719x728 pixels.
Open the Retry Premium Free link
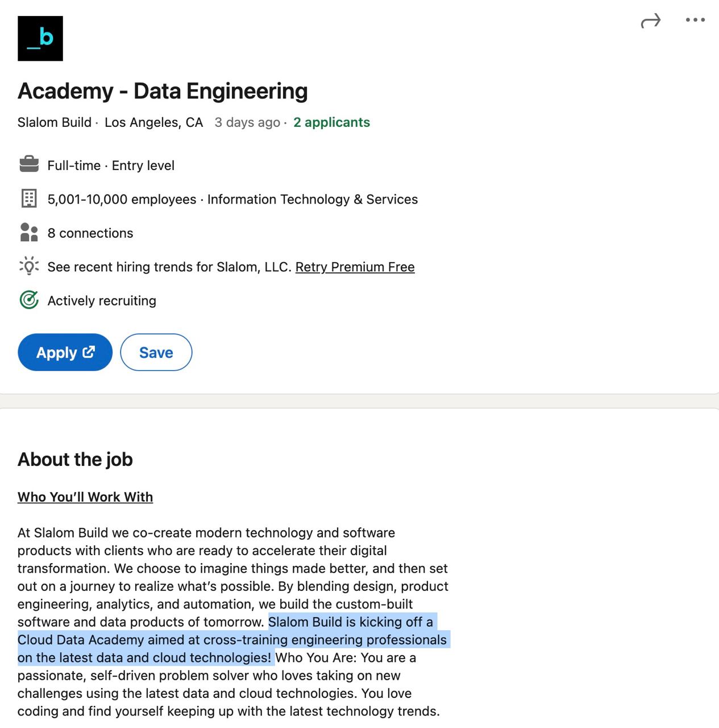[x=355, y=267]
